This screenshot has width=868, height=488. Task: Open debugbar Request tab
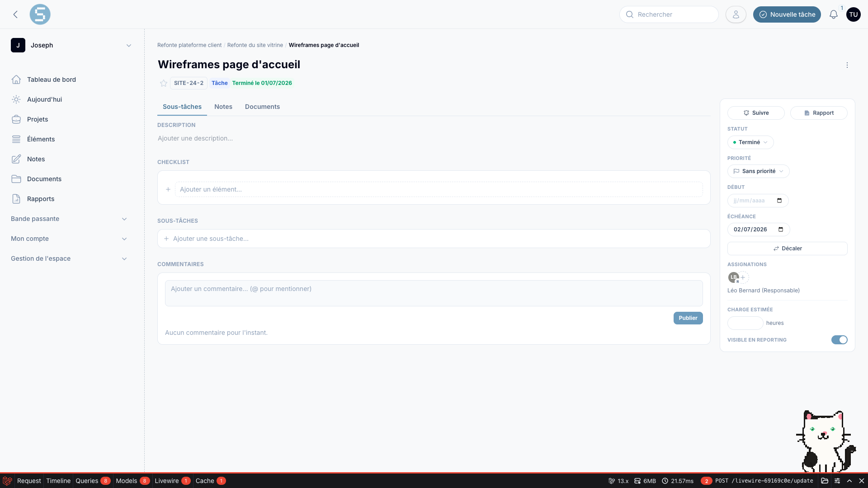pos(29,481)
